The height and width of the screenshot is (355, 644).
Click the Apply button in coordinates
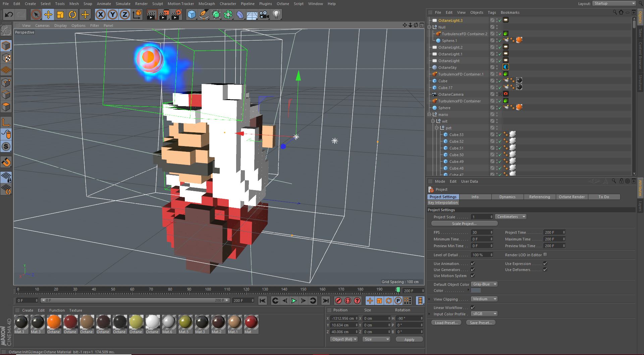pyautogui.click(x=409, y=340)
